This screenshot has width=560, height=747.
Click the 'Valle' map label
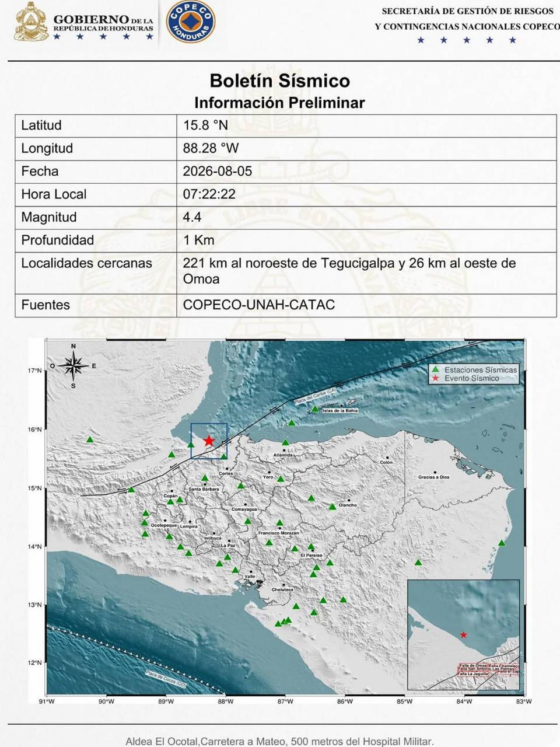click(x=250, y=577)
